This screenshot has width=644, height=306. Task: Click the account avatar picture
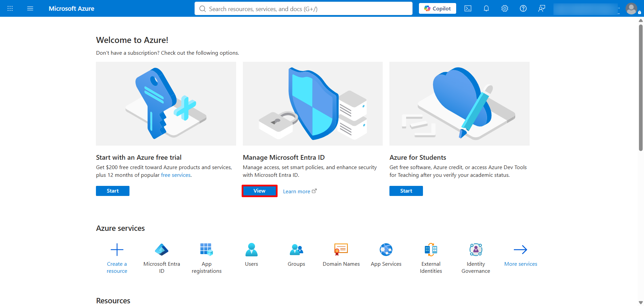pyautogui.click(x=632, y=9)
